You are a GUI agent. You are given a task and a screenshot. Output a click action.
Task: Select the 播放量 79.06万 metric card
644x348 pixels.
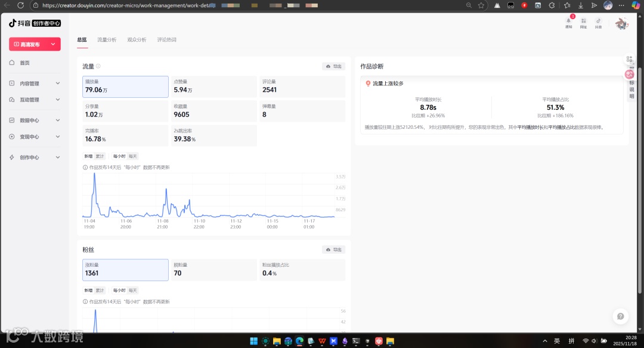tap(125, 87)
